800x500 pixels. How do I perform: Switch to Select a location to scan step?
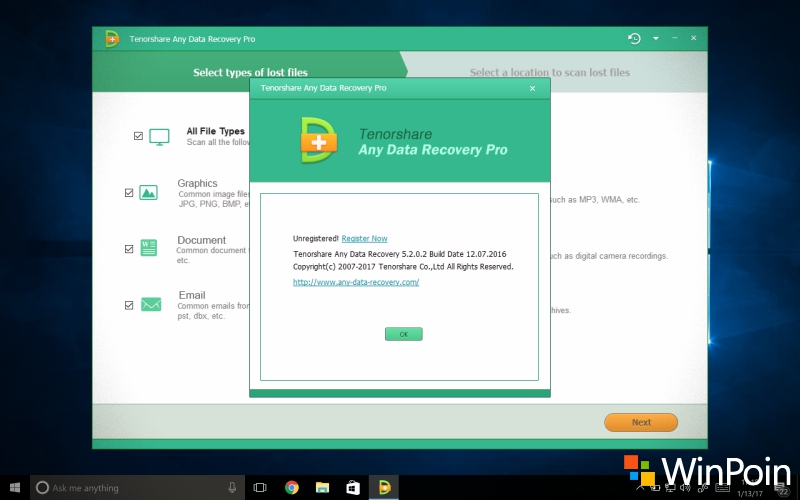(549, 72)
